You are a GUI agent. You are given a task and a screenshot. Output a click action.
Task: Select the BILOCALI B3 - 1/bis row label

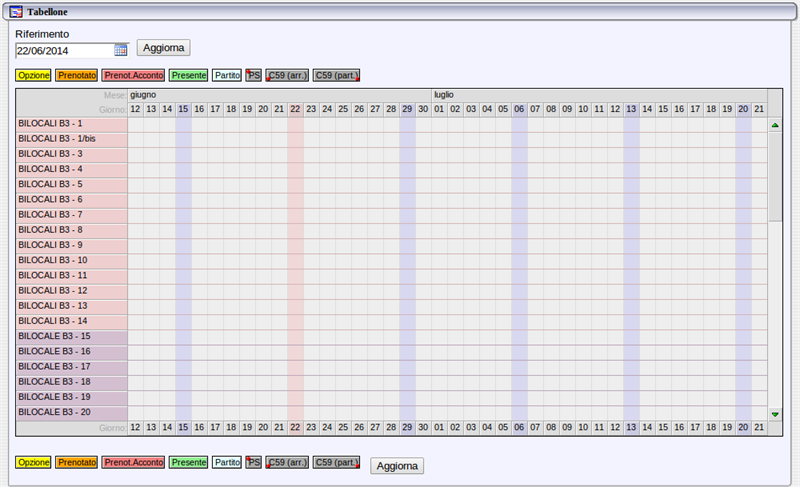point(71,139)
